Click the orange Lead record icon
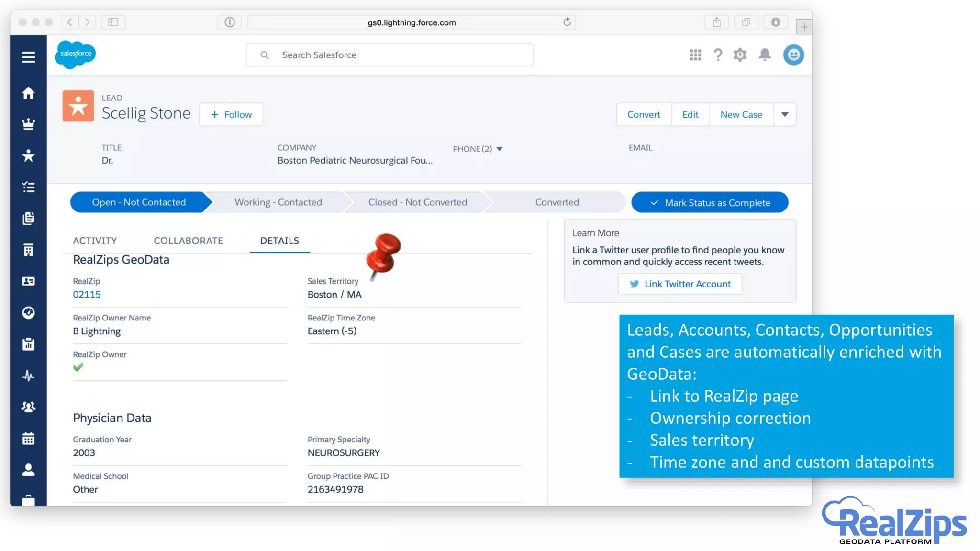The image size is (980, 551). coord(78,106)
